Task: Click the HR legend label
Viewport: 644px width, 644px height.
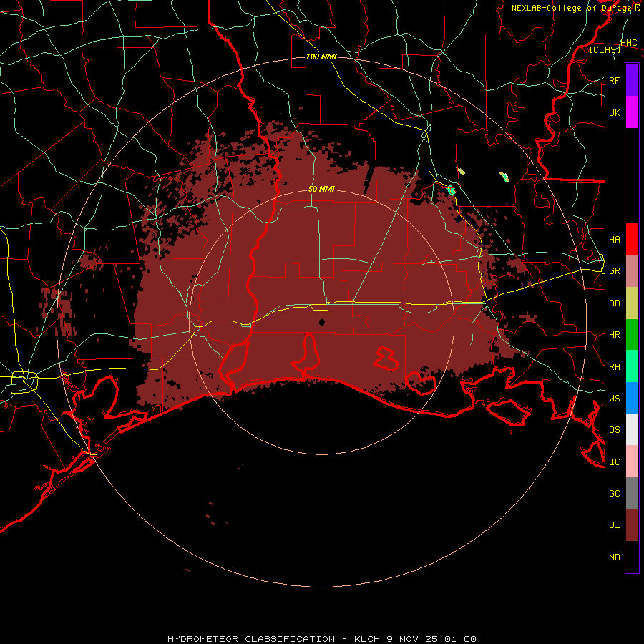Action: pyautogui.click(x=615, y=335)
